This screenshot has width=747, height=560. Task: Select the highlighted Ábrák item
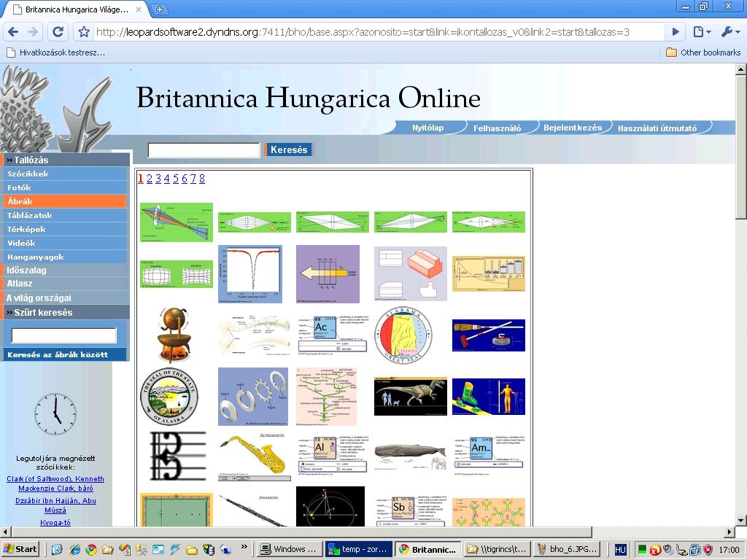pyautogui.click(x=65, y=201)
